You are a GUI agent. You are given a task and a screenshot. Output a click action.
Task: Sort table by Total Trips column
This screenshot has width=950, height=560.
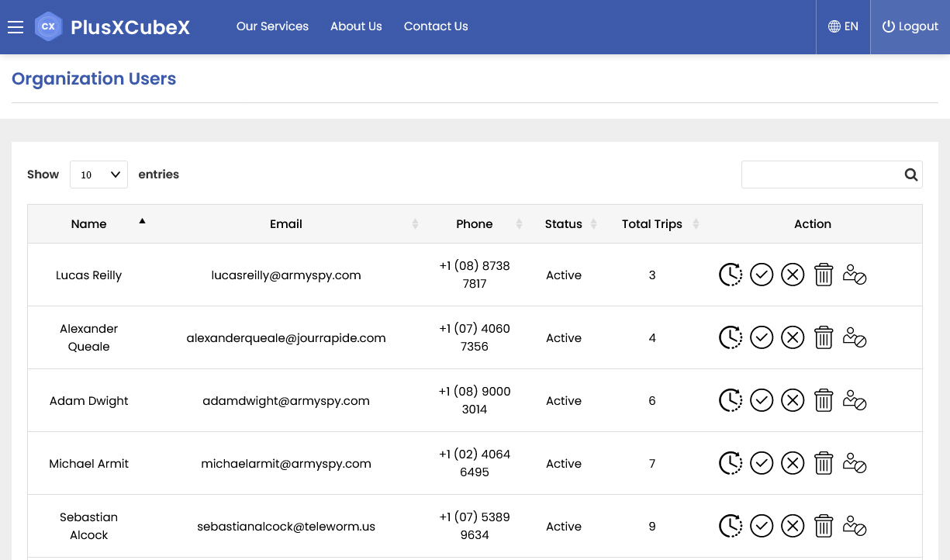652,224
